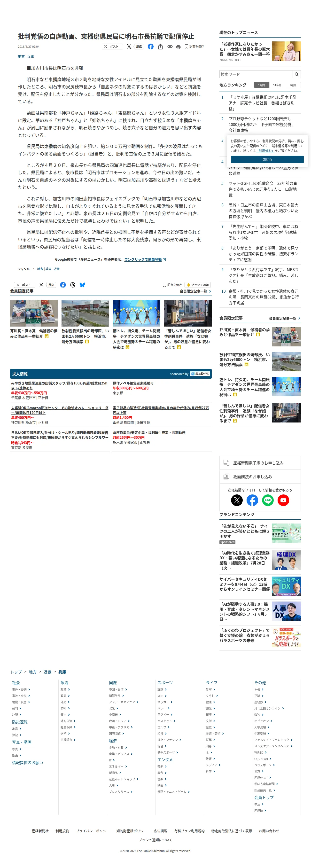Open the 政治 footer section heading
Viewport: 311px width, 868px height.
(x=64, y=683)
